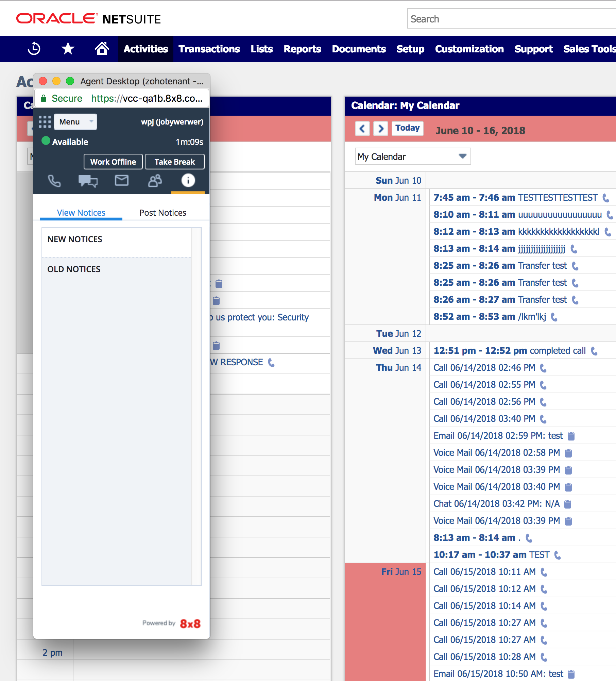
Task: Click the green Available status indicator
Action: (x=46, y=141)
